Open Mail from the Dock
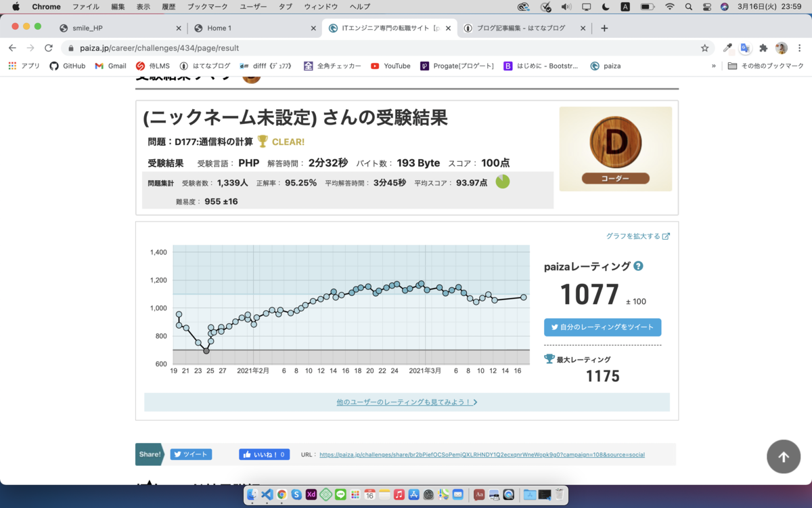The image size is (812, 508). tap(458, 495)
